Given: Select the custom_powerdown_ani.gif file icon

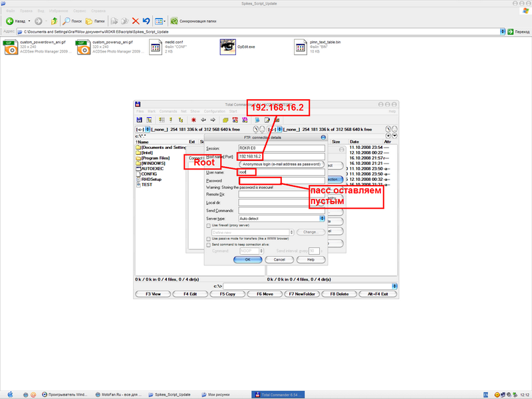Looking at the screenshot, I should point(11,47).
